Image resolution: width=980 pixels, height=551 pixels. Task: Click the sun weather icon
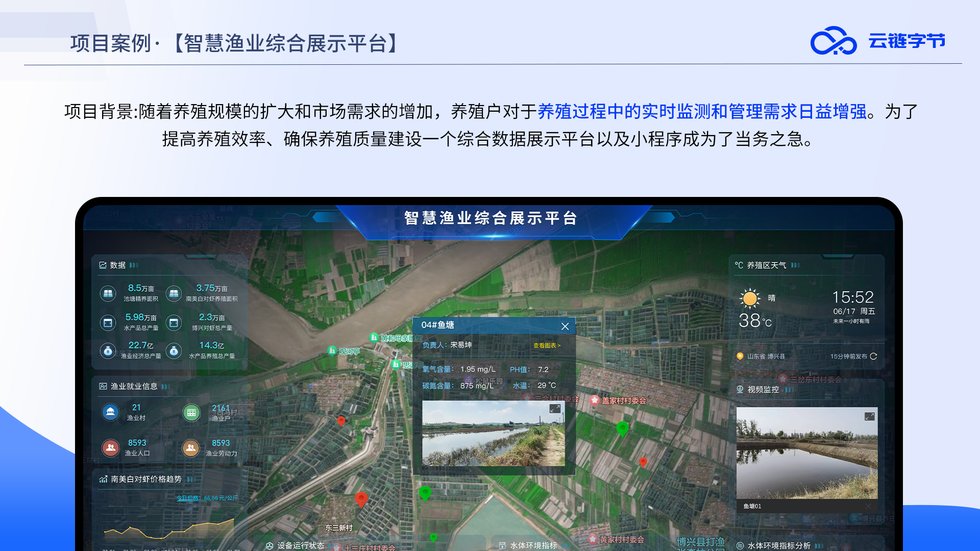pos(750,298)
